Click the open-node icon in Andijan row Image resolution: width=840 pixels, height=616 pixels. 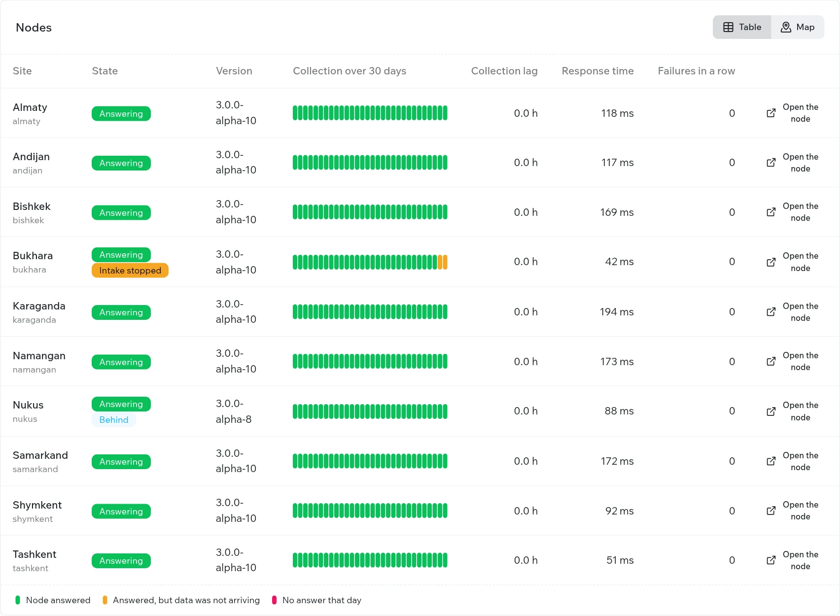(771, 163)
